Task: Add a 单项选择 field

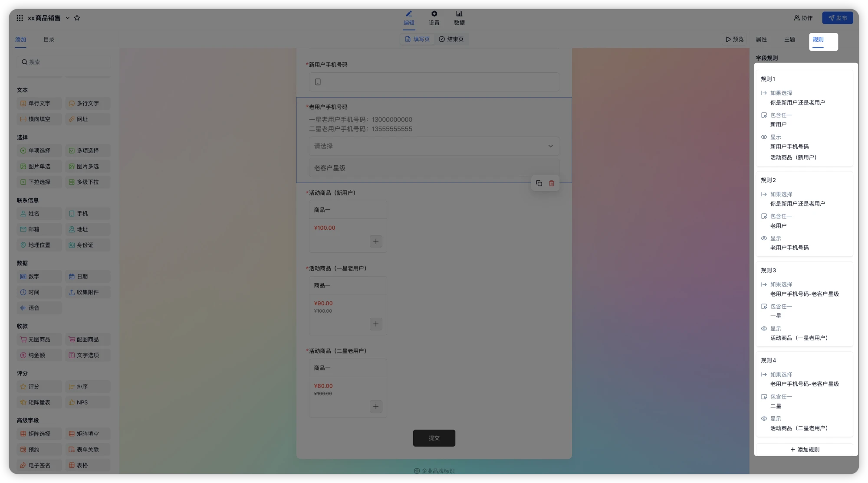Action: 39,150
